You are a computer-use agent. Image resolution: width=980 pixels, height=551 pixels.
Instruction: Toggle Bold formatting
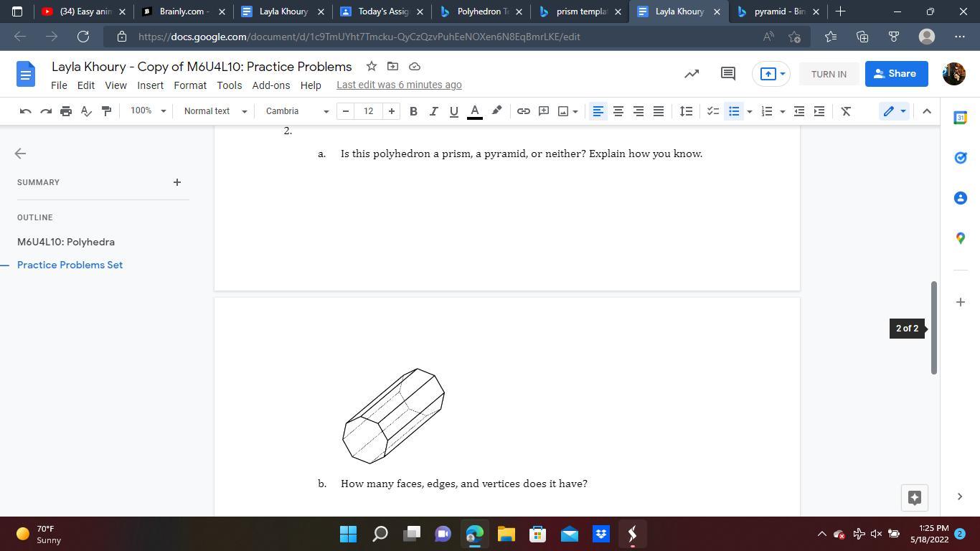413,111
